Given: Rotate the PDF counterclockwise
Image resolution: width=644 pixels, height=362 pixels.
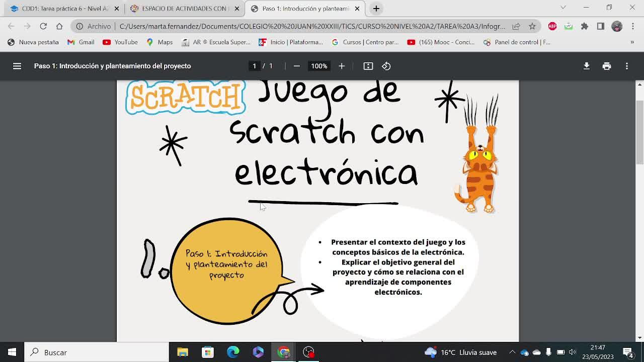Looking at the screenshot, I should pyautogui.click(x=386, y=66).
